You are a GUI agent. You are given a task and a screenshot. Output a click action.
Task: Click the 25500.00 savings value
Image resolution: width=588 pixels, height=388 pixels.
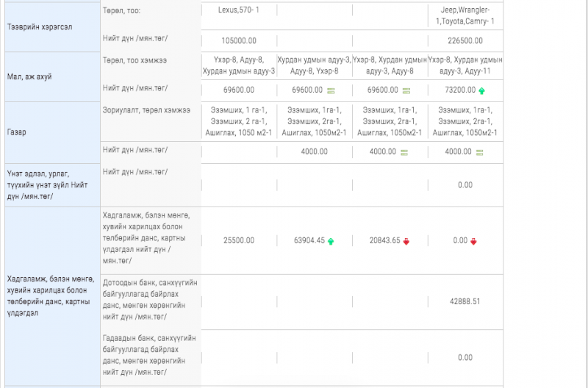[239, 240]
